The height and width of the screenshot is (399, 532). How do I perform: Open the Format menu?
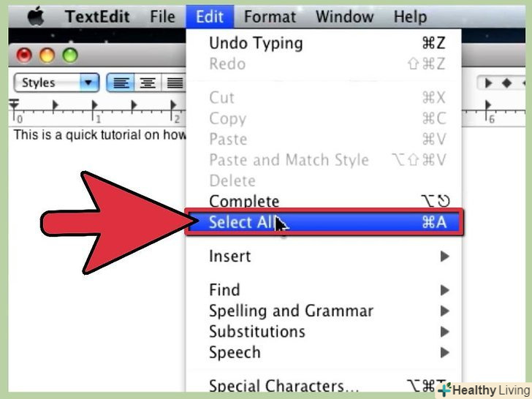270,17
